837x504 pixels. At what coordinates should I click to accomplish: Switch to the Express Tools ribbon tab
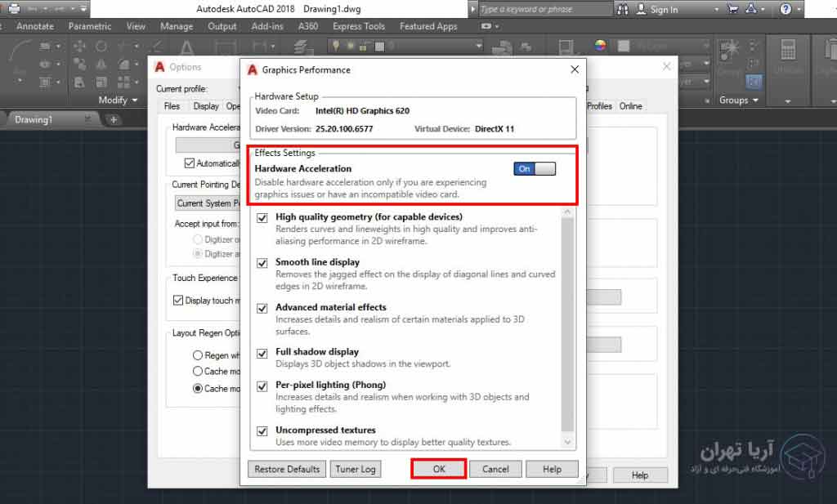coord(358,26)
